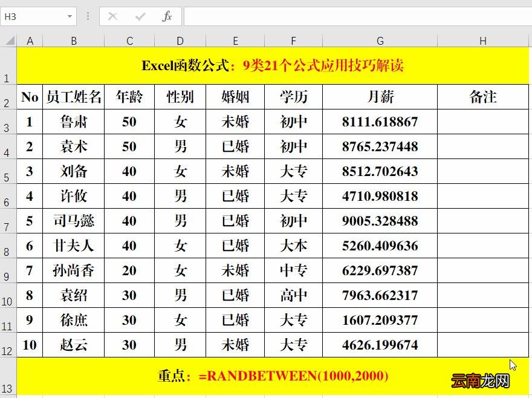Select column D header
Image resolution: width=532 pixels, height=398 pixels.
click(x=180, y=41)
